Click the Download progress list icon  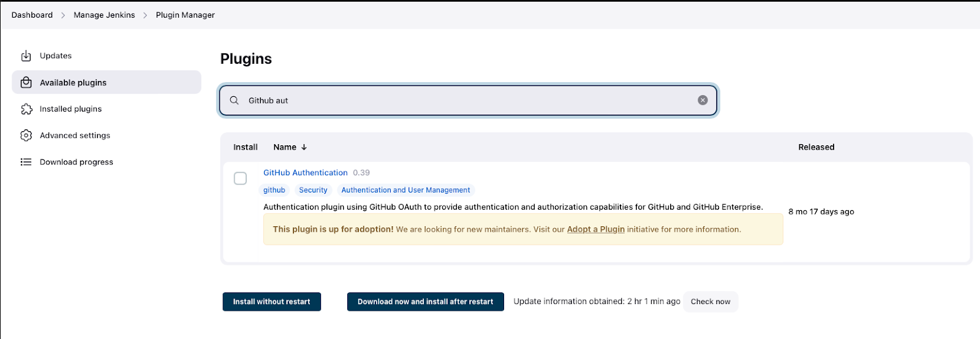pos(26,162)
